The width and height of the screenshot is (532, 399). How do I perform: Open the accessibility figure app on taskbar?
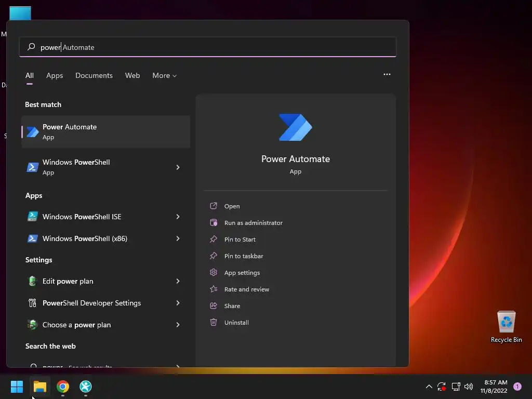[86, 387]
